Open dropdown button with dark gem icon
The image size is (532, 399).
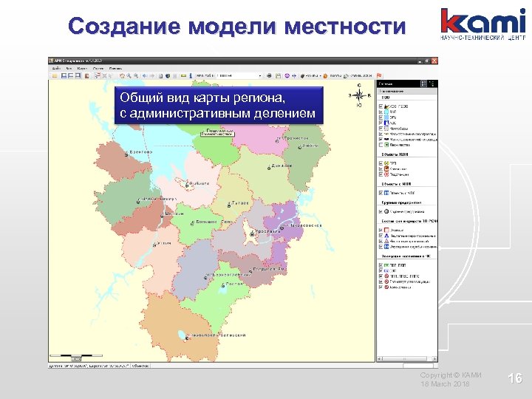click(x=311, y=75)
